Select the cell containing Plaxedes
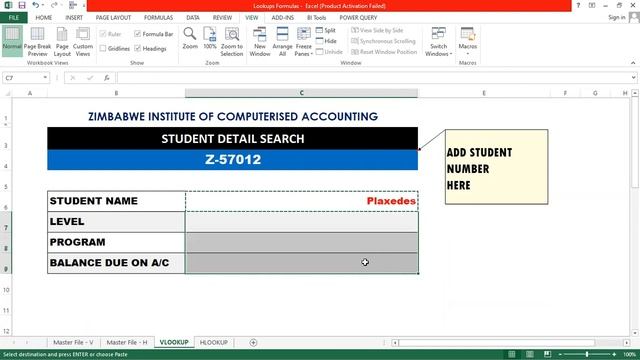This screenshot has height=360, width=640. click(302, 201)
